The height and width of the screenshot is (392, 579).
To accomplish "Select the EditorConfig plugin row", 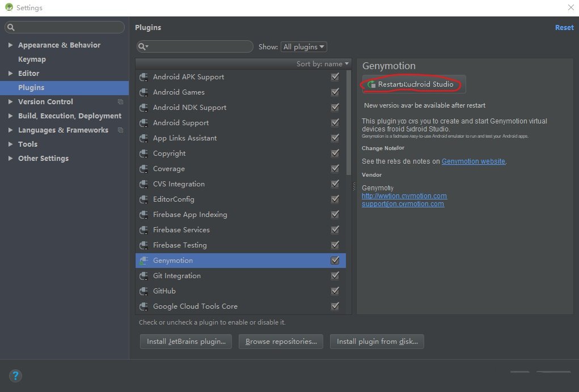I will click(240, 199).
